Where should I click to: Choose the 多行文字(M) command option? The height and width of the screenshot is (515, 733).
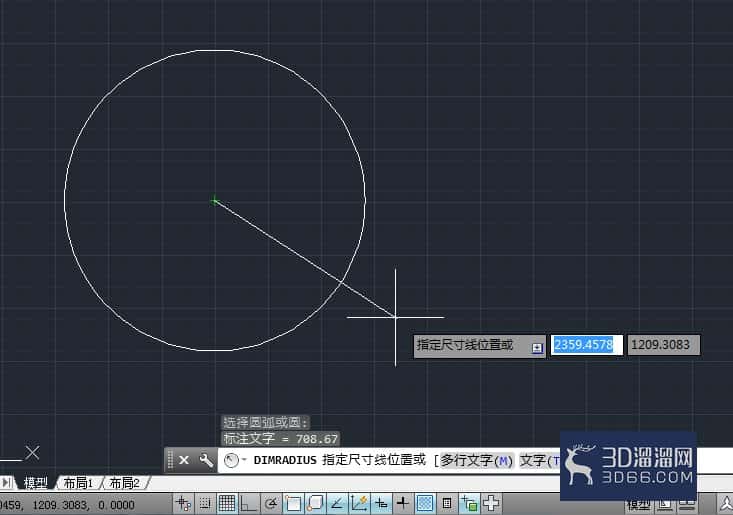pyautogui.click(x=476, y=460)
